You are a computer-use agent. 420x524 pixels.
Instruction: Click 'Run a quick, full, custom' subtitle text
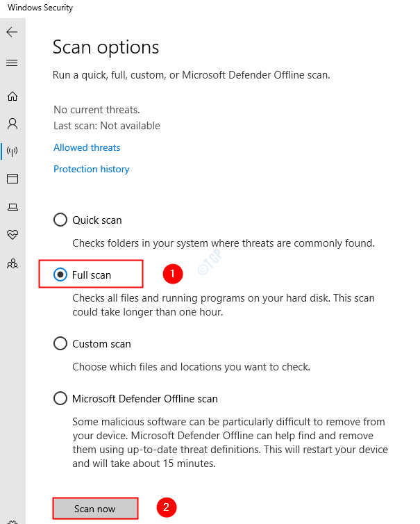pyautogui.click(x=192, y=75)
